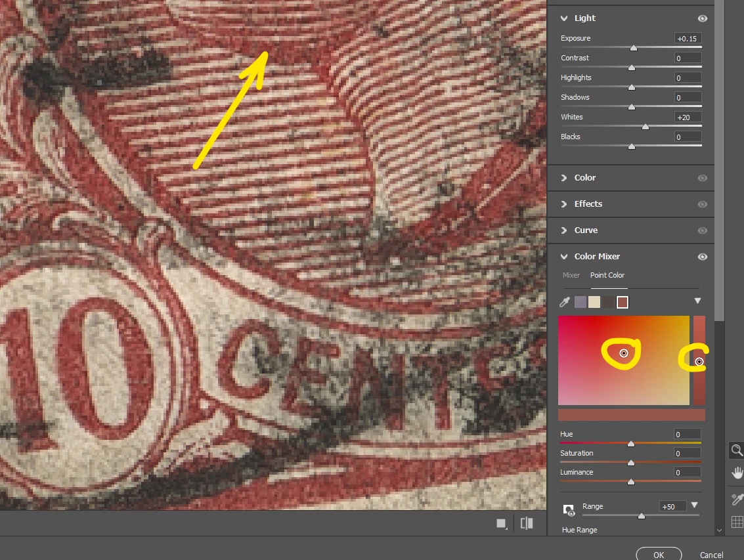Image resolution: width=744 pixels, height=560 pixels.
Task: Expand the Curve panel
Action: pyautogui.click(x=564, y=230)
